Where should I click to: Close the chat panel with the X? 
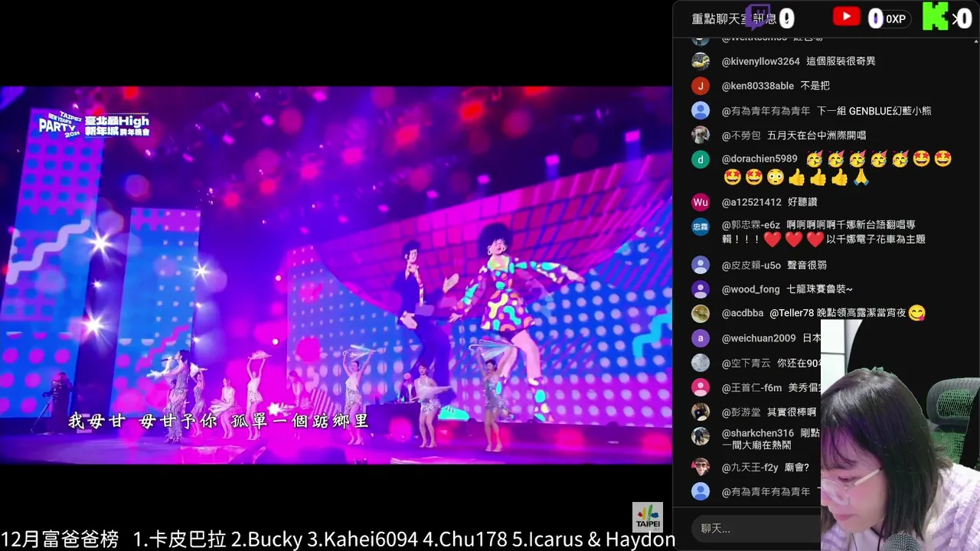(955, 18)
